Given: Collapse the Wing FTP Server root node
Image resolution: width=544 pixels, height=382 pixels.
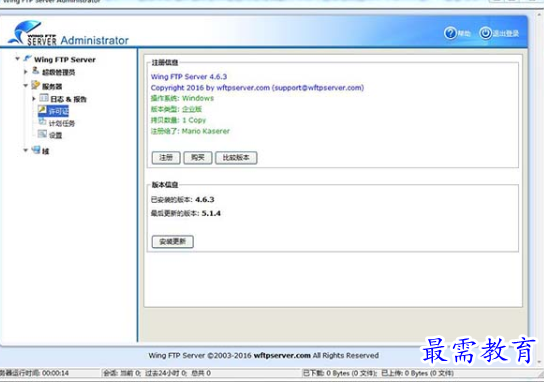Looking at the screenshot, I should point(17,59).
